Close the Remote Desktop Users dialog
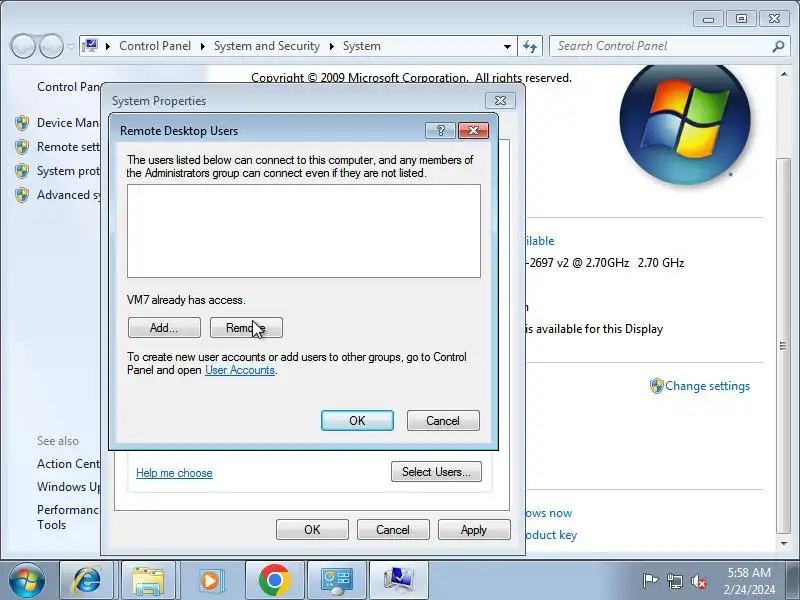 473,131
